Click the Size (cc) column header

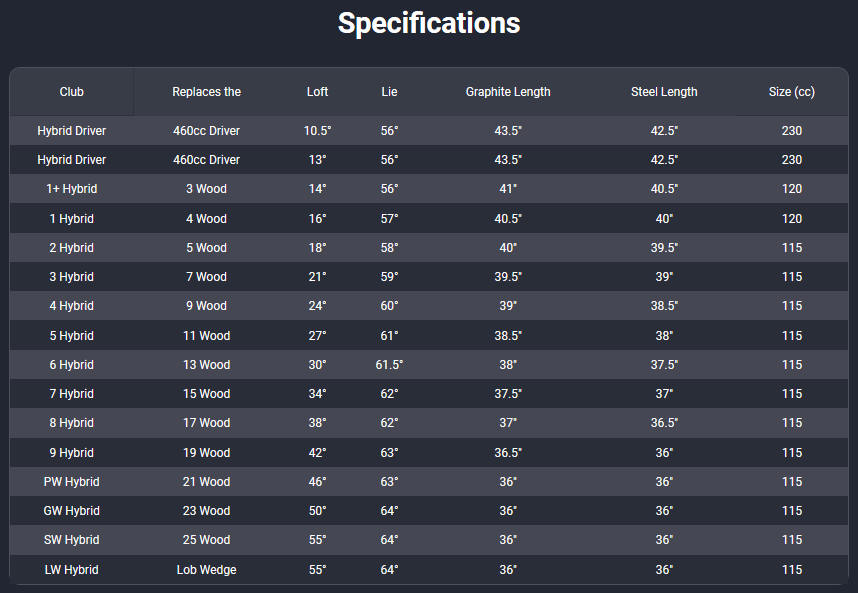(x=791, y=92)
